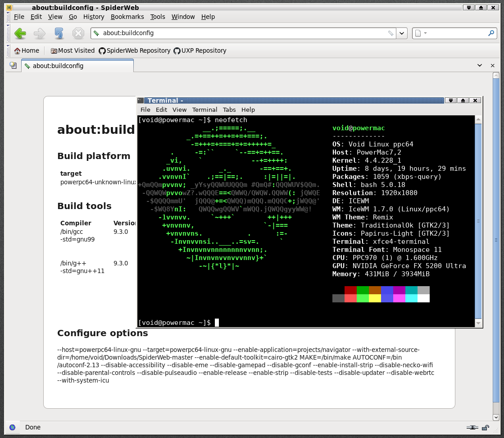Roll up the Terminal window
Viewport: 504px width, 438px height.
click(x=451, y=100)
